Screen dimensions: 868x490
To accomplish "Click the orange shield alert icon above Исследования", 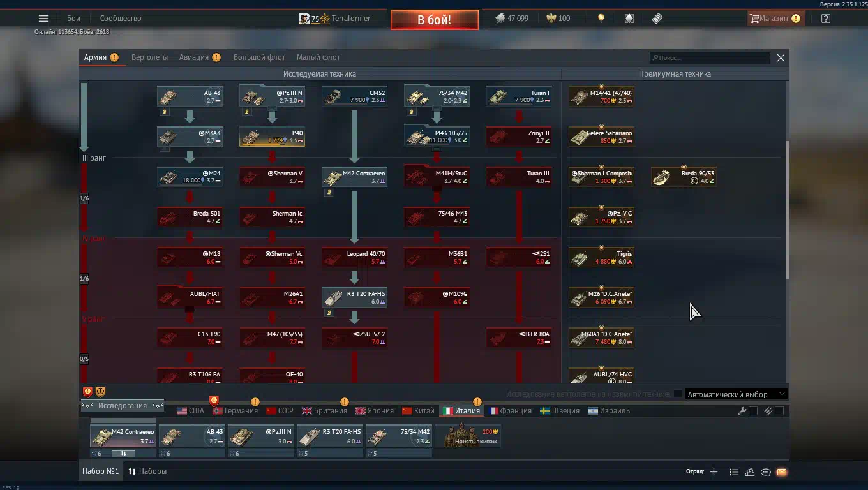I will 100,392.
